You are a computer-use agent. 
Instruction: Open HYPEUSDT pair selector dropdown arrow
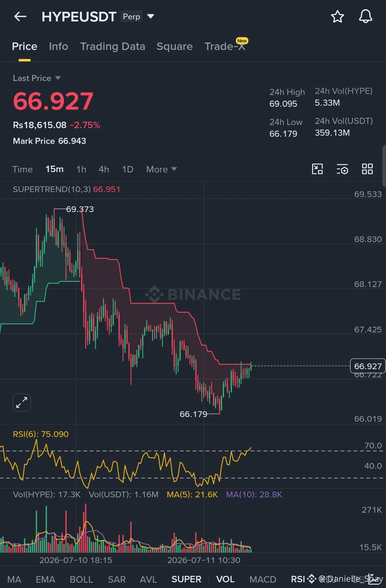pos(151,16)
